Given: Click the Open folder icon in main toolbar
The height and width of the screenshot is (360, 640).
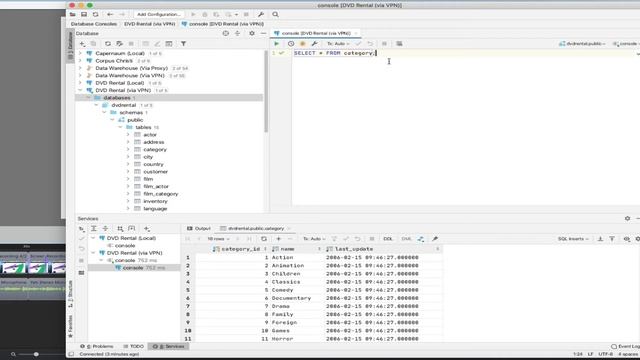Looking at the screenshot, I should click(x=72, y=14).
